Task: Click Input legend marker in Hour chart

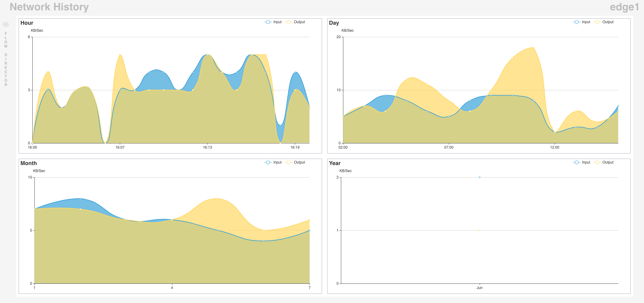Action: pos(268,22)
